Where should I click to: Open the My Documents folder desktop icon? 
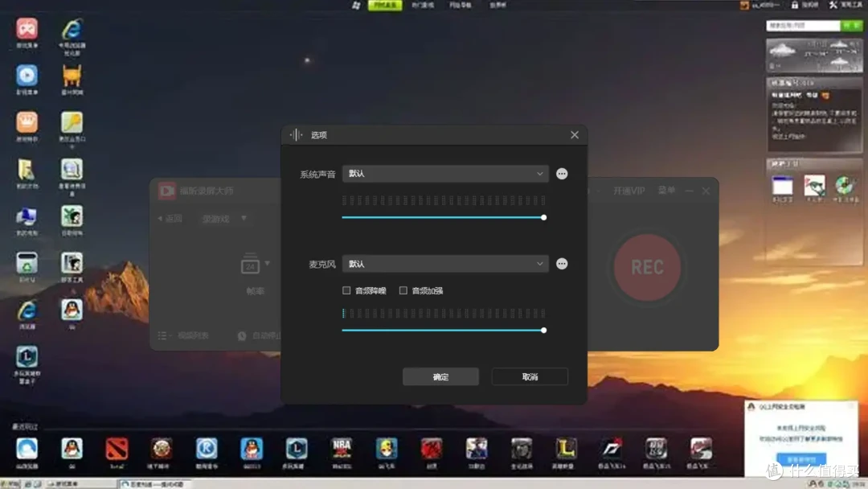pyautogui.click(x=27, y=170)
